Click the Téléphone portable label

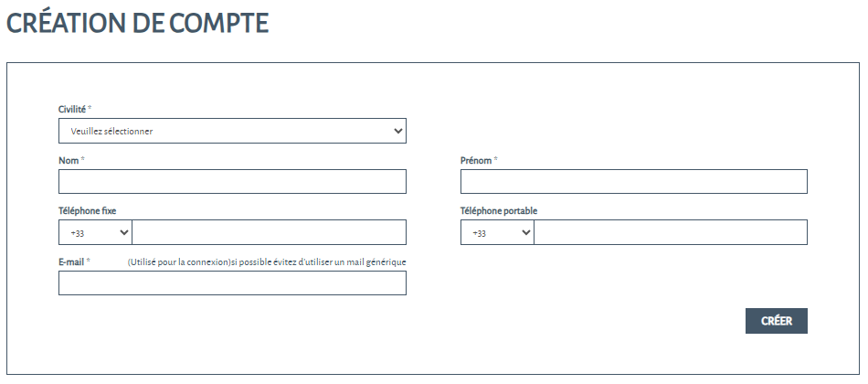coord(499,211)
